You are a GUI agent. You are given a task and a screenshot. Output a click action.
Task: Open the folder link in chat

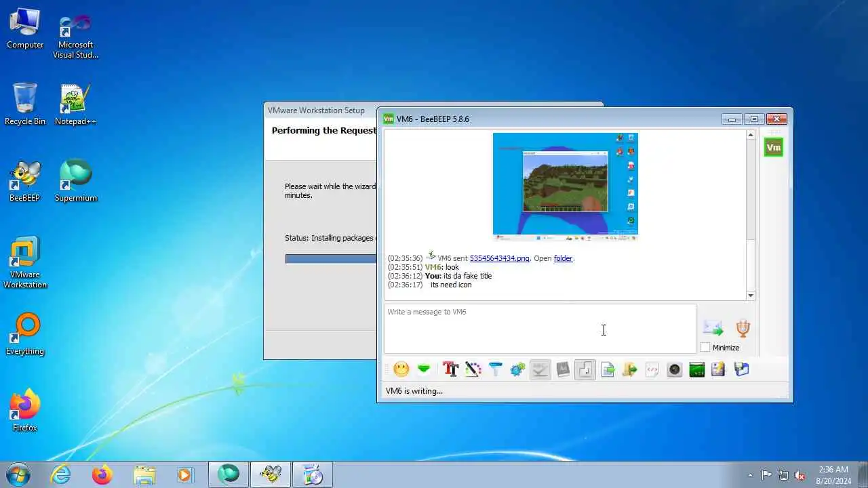click(x=563, y=258)
